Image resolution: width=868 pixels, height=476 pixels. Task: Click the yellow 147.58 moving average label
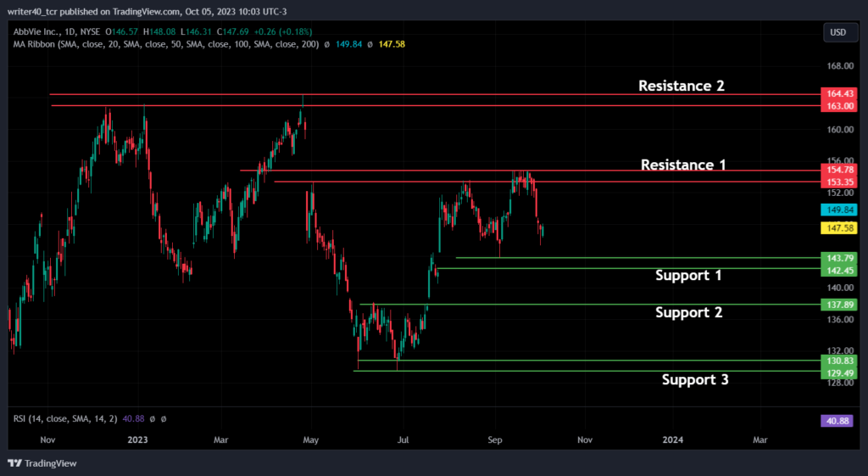(x=839, y=227)
